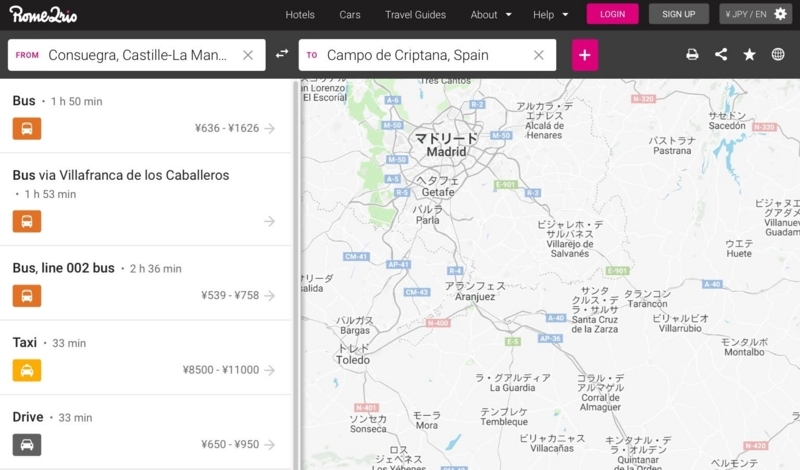Open drive details arrow next to ¥650 - ¥950
This screenshot has height=470, width=800.
pos(270,445)
